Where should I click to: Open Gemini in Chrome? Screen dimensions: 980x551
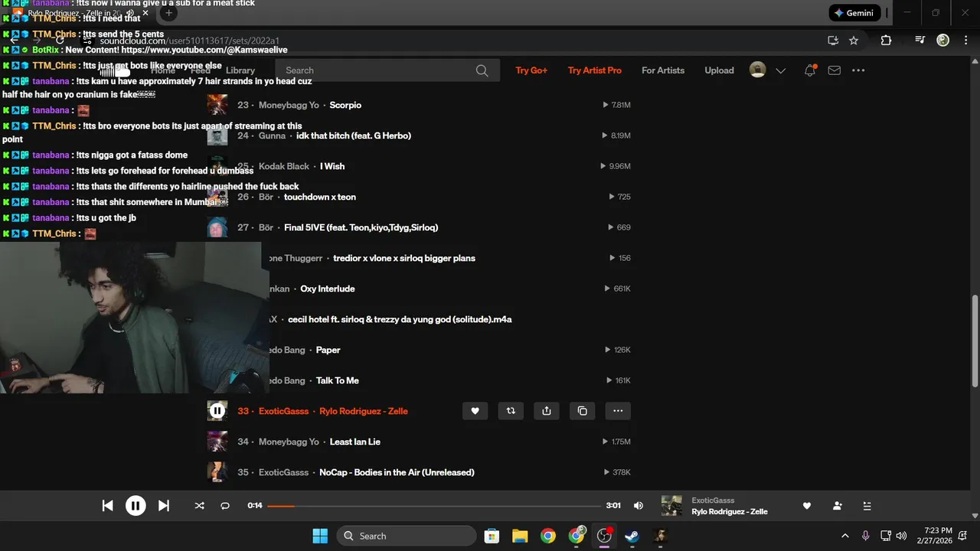(854, 13)
